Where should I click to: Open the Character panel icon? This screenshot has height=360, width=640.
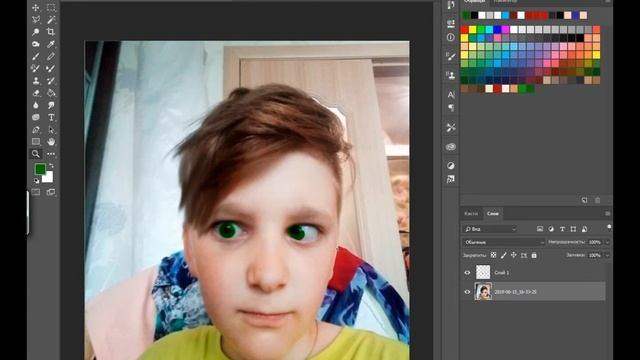(x=451, y=94)
